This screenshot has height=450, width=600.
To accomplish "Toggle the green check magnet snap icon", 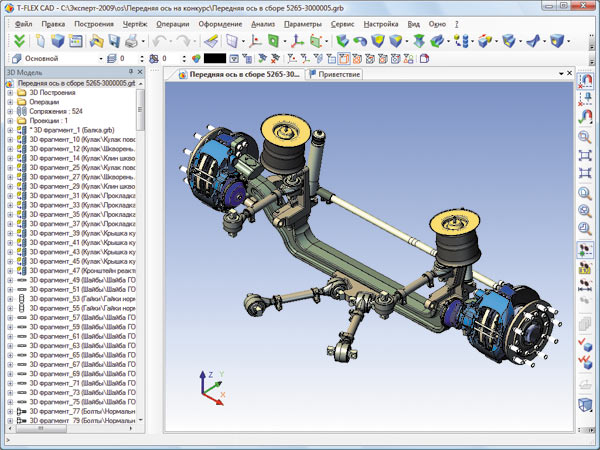I will [585, 117].
